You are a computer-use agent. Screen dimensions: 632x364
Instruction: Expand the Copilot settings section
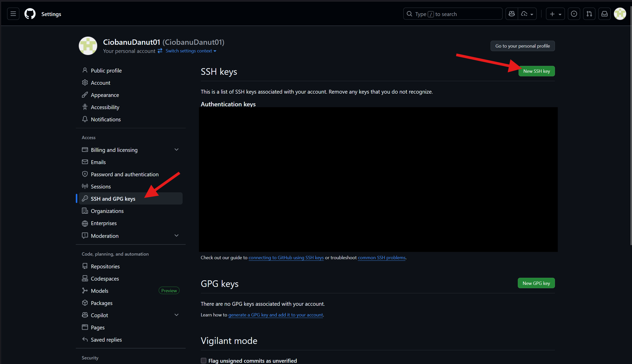point(177,315)
